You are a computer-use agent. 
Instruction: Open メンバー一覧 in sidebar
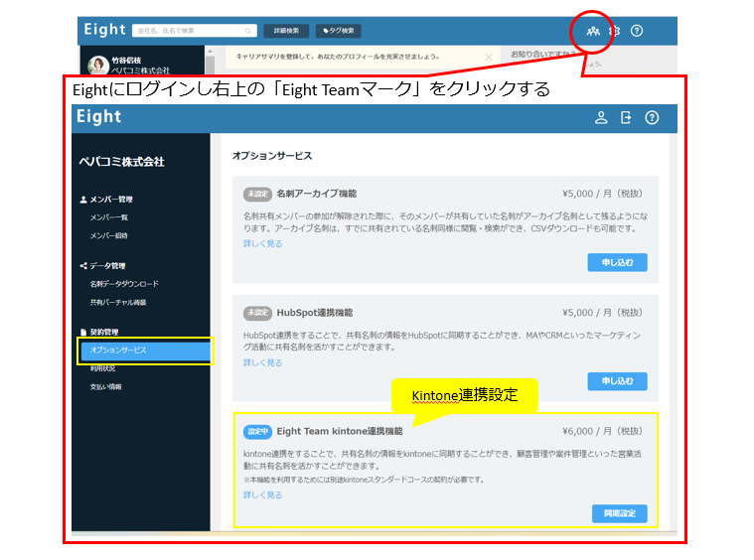109,217
